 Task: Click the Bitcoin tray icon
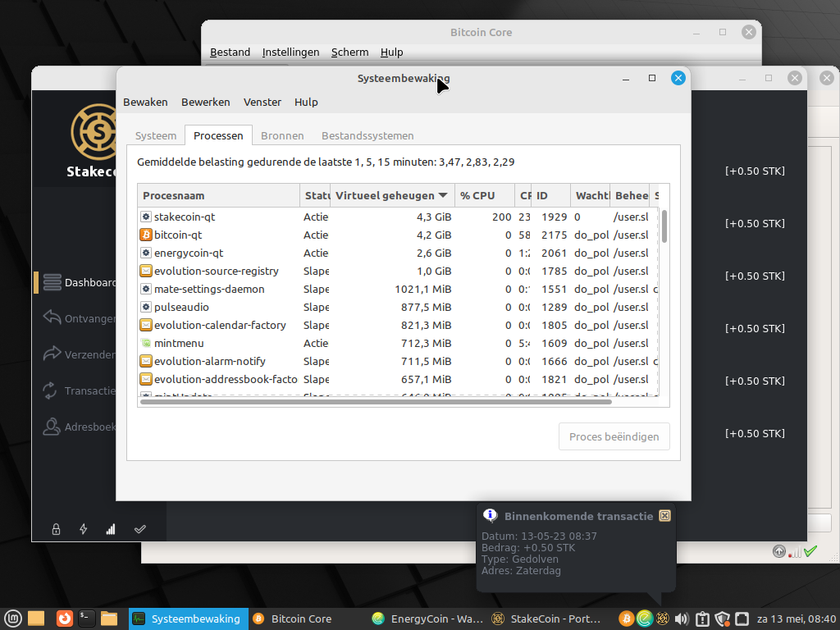coord(626,619)
